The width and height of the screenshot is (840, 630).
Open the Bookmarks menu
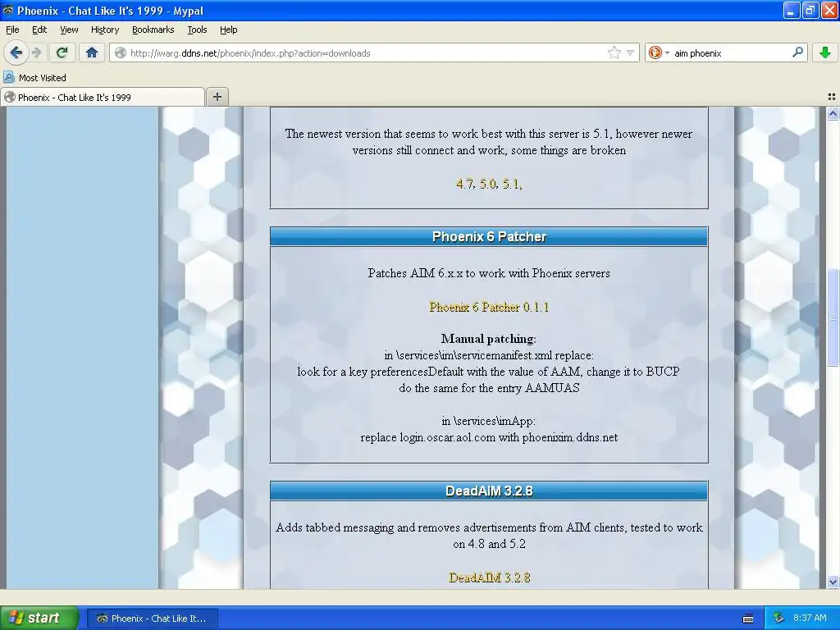pos(153,30)
